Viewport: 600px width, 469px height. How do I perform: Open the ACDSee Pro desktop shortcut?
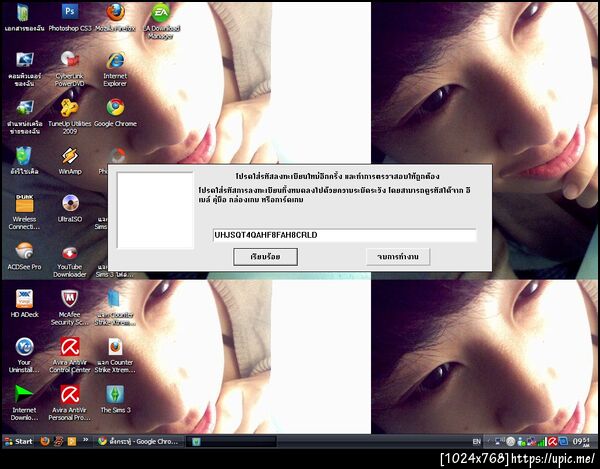click(24, 256)
